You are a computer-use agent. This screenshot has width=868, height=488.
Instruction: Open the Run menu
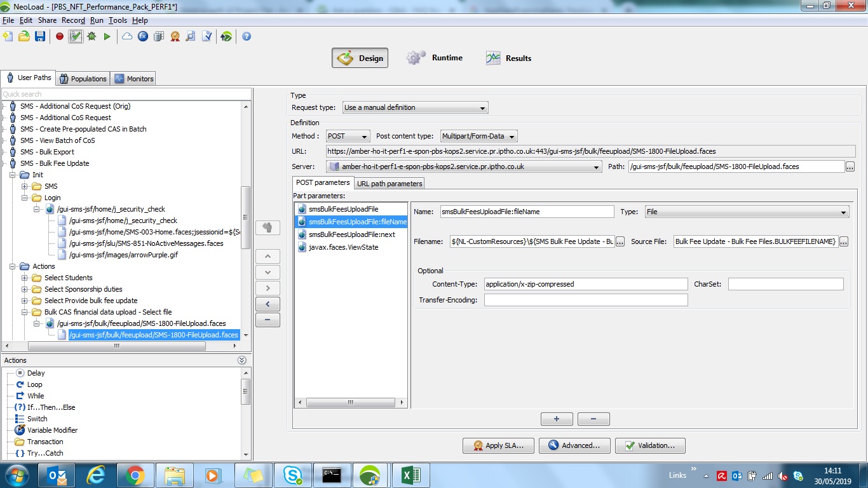coord(97,20)
